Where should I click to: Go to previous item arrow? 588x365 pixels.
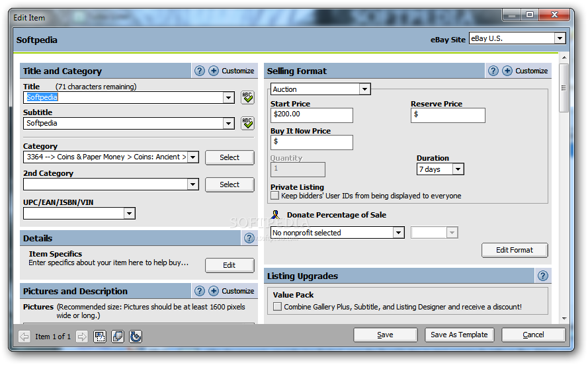coord(24,337)
